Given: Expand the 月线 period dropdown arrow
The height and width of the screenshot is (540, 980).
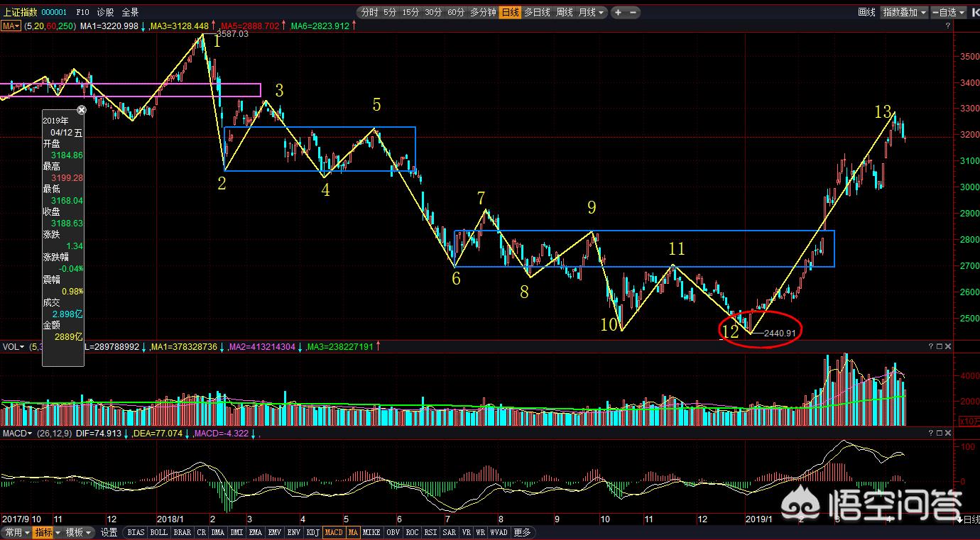Looking at the screenshot, I should pyautogui.click(x=601, y=13).
